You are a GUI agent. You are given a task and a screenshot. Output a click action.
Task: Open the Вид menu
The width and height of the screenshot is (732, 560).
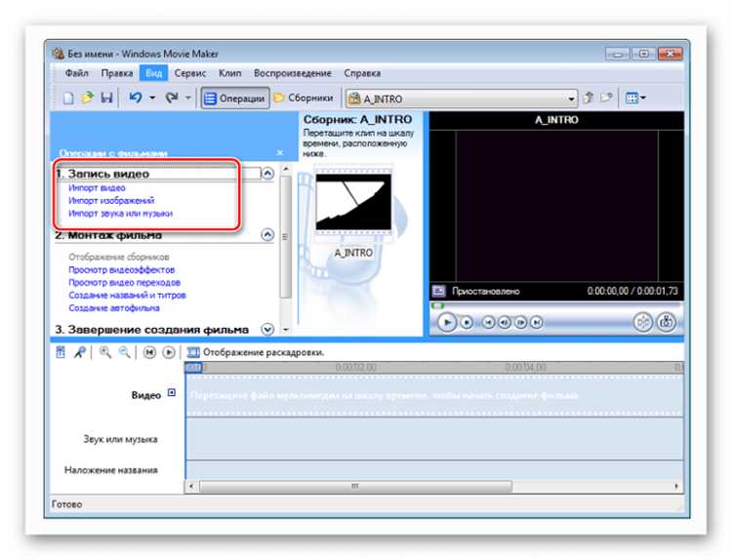point(153,73)
